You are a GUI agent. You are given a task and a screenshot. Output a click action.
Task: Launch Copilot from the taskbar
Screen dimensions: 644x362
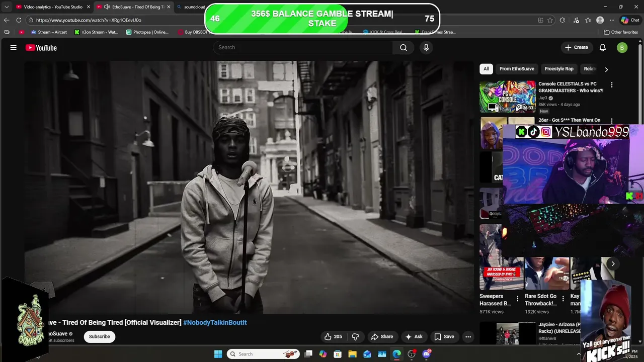point(323,354)
